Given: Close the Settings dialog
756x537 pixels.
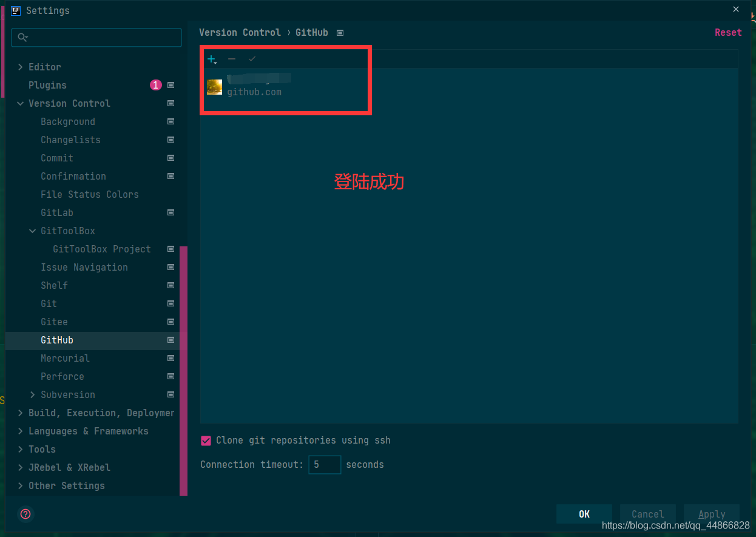Looking at the screenshot, I should click(x=736, y=10).
